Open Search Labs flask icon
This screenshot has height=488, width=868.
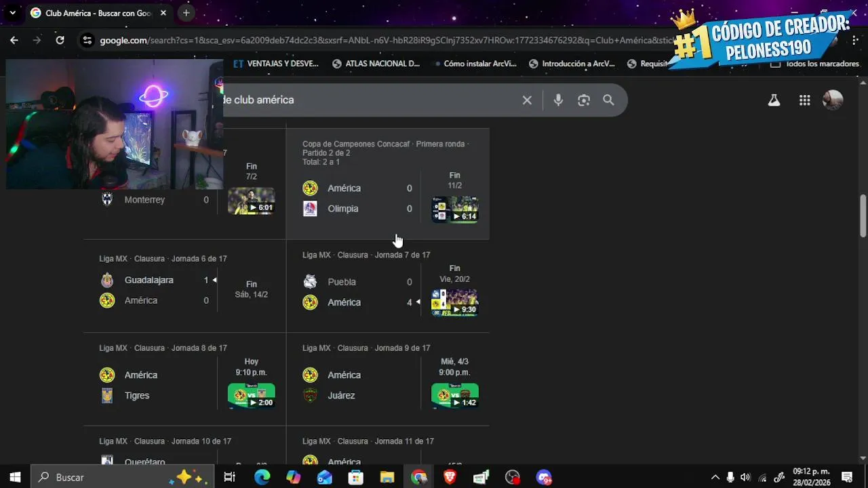click(774, 100)
